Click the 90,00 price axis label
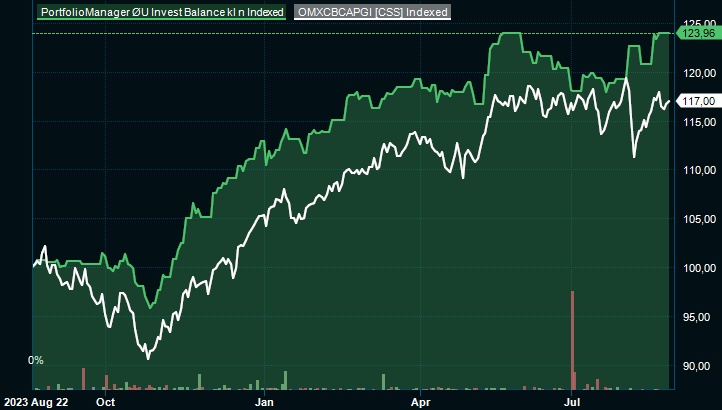 (x=697, y=366)
